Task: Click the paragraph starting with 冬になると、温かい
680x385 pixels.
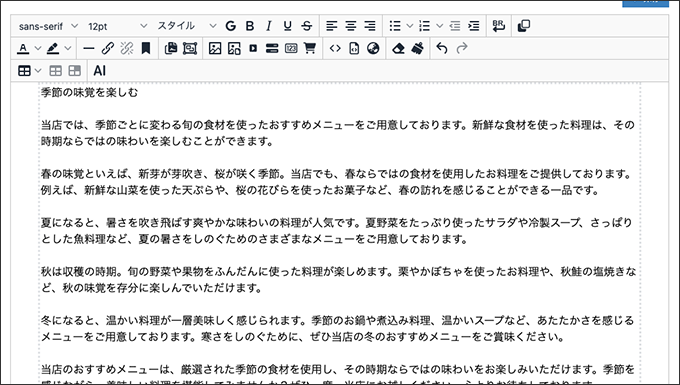Action: [x=337, y=329]
